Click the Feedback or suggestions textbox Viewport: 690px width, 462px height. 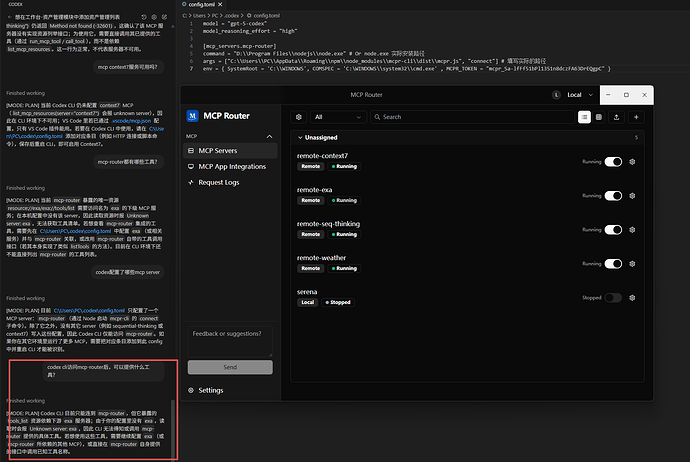[230, 341]
